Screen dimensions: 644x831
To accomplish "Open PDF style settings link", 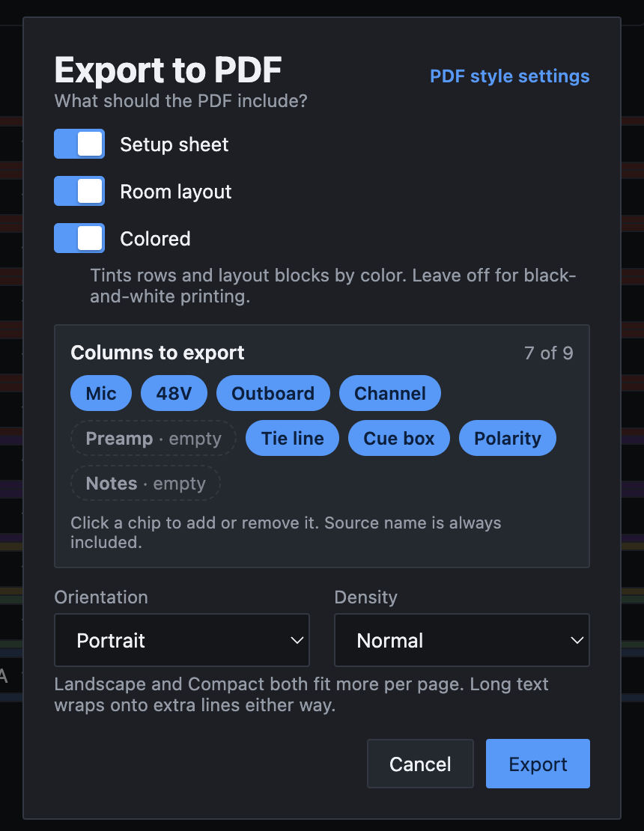I will coord(510,76).
